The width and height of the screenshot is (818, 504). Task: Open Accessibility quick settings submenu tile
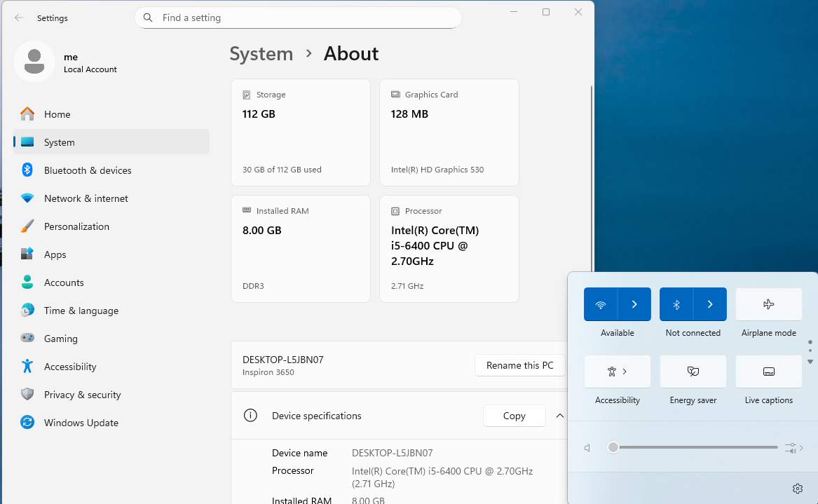click(617, 372)
